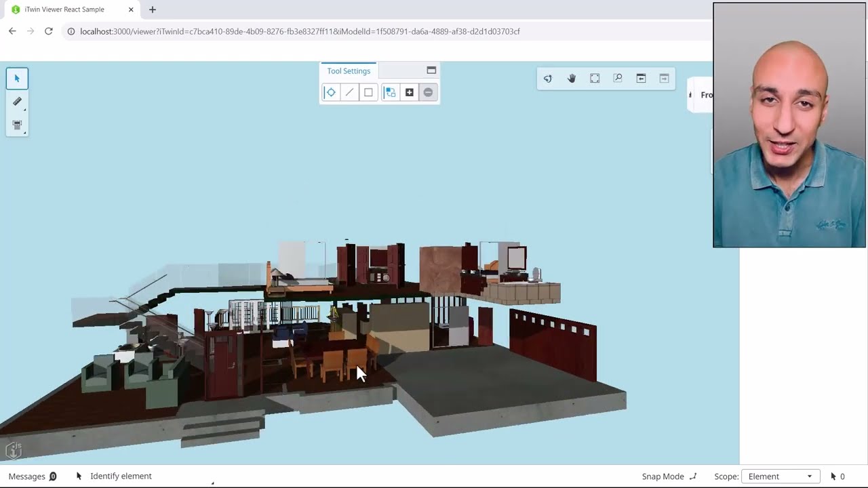This screenshot has height=488, width=868.
Task: Open the section clip tool
Action: (x=17, y=125)
